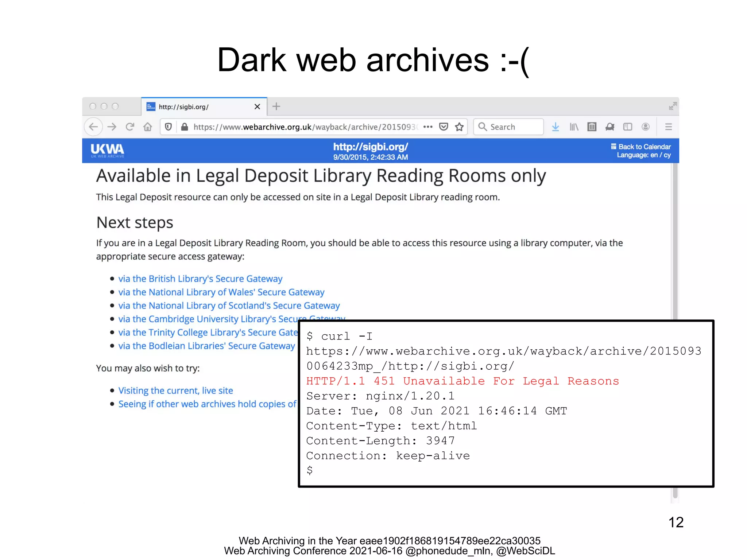Viewport: 747px width, 560px height.
Task: Click the 'Server: nginx/1.20.1' line
Action: [x=380, y=396]
